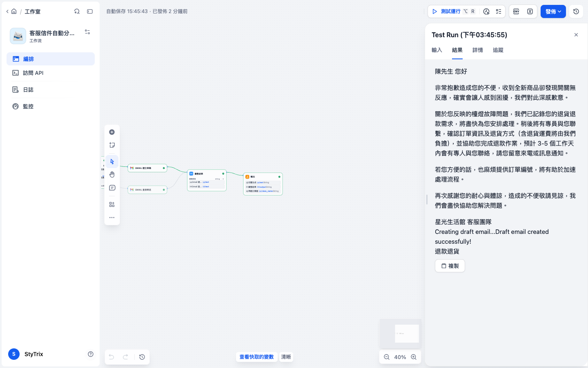Click the undo arrow button
Image resolution: width=588 pixels, height=368 pixels.
click(x=111, y=357)
